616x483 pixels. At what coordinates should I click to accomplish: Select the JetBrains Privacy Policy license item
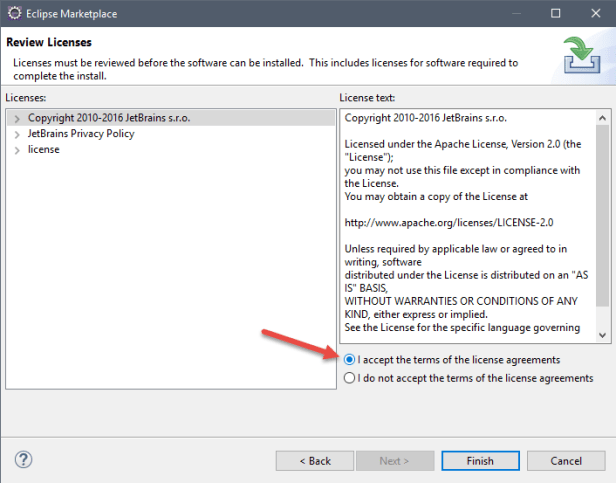[x=81, y=134]
